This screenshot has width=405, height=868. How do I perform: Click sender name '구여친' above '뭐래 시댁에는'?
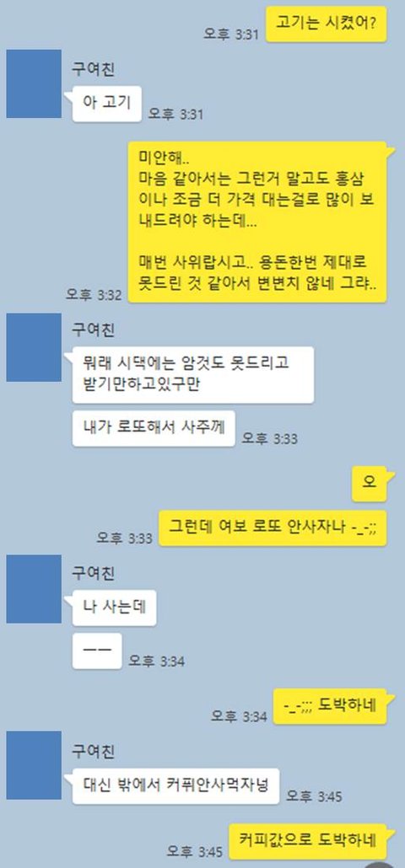coord(93,330)
